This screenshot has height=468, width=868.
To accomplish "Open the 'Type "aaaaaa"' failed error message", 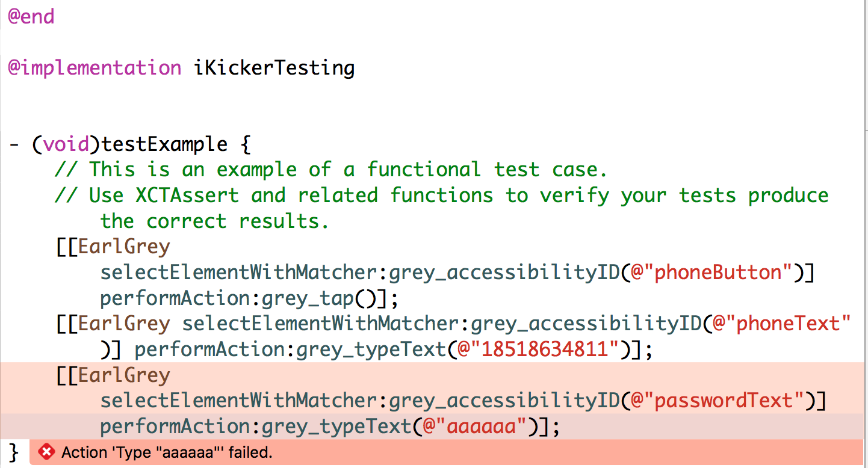I will click(167, 452).
